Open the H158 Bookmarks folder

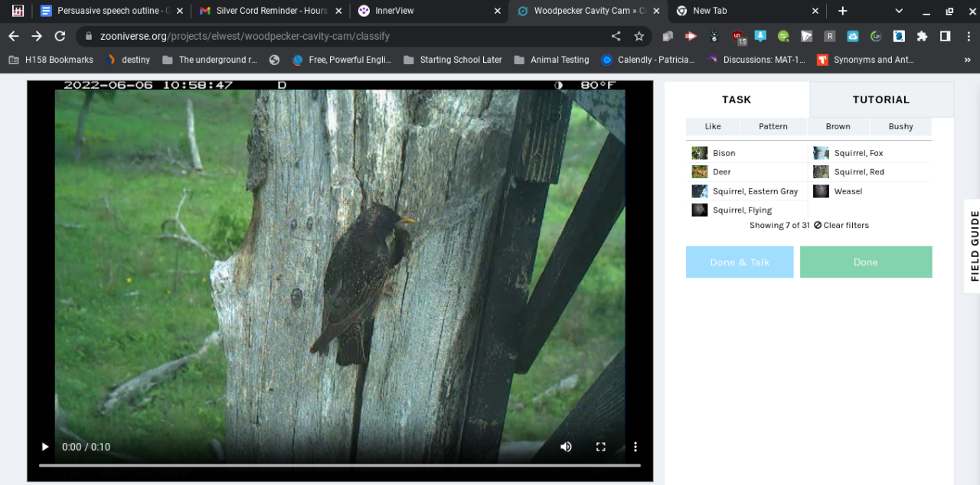51,60
